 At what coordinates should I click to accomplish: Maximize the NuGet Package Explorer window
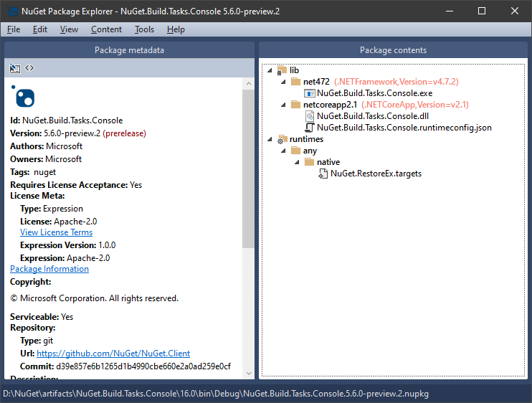pyautogui.click(x=481, y=11)
